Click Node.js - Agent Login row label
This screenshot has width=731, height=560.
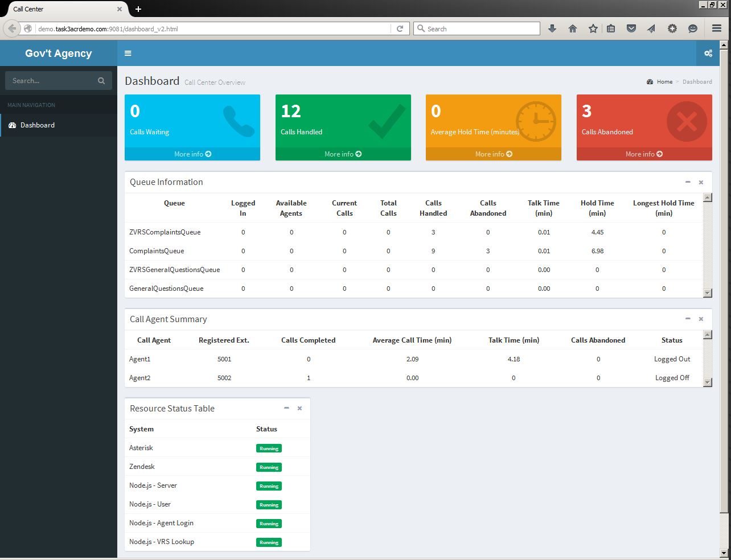point(161,523)
